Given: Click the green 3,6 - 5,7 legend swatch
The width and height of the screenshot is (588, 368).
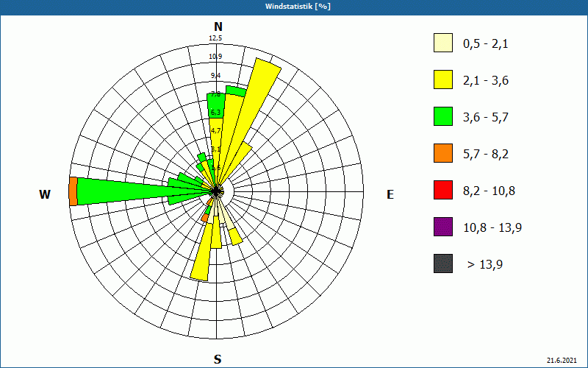Looking at the screenshot, I should pyautogui.click(x=443, y=116).
